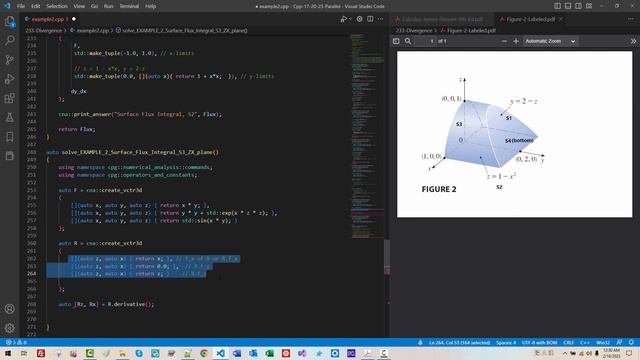Screen dimensions: 640x360
Task: Open the Search view in activity bar
Action: (x=9, y=40)
